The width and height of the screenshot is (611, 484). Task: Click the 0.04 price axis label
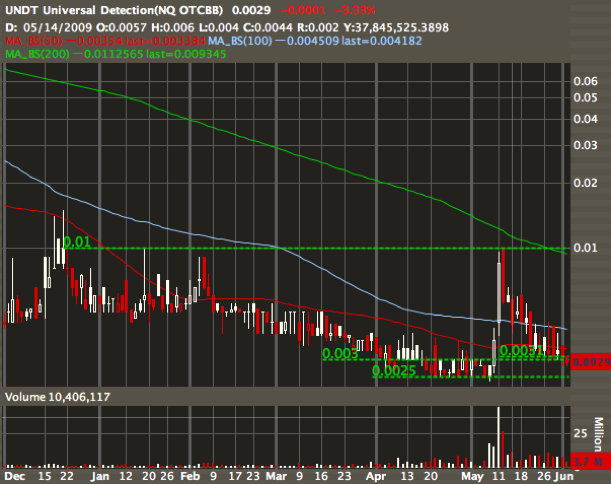(585, 119)
